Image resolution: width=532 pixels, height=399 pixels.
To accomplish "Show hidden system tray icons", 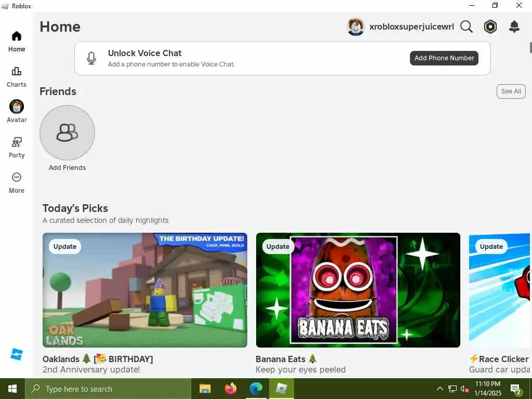I will point(440,389).
